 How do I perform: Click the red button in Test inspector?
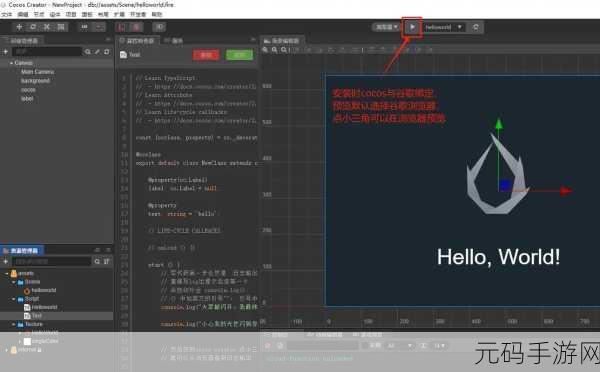pos(206,55)
